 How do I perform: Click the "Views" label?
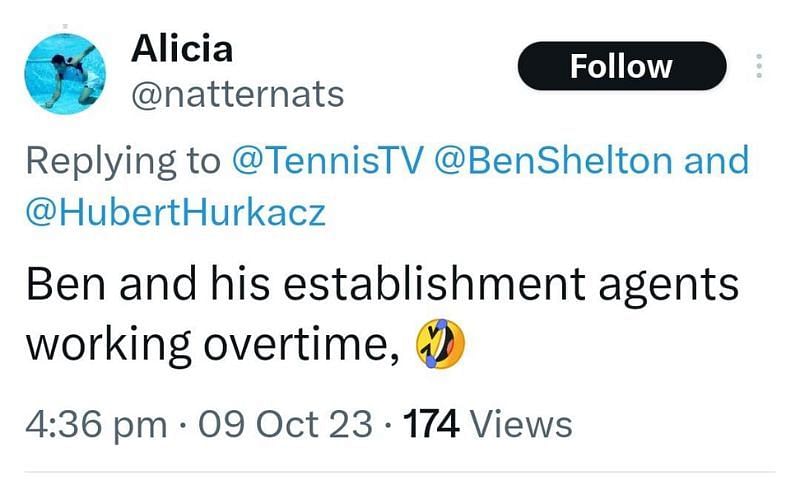coord(521,424)
